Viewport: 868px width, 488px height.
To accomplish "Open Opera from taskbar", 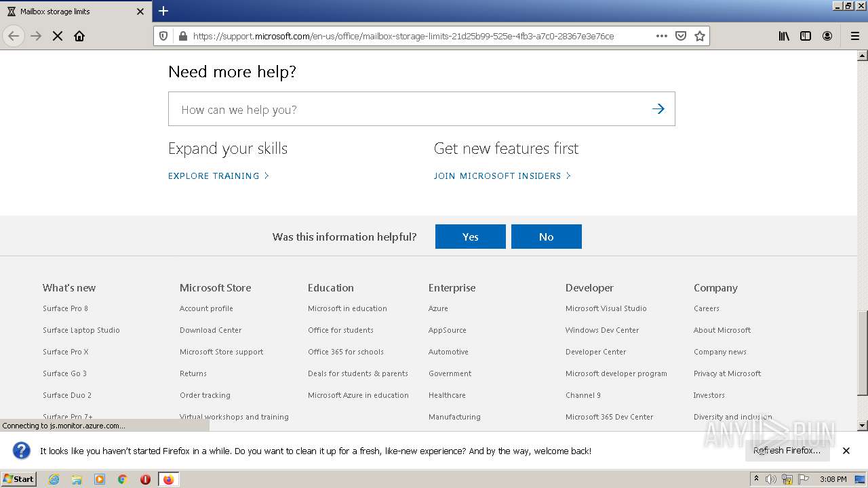I will tap(145, 479).
